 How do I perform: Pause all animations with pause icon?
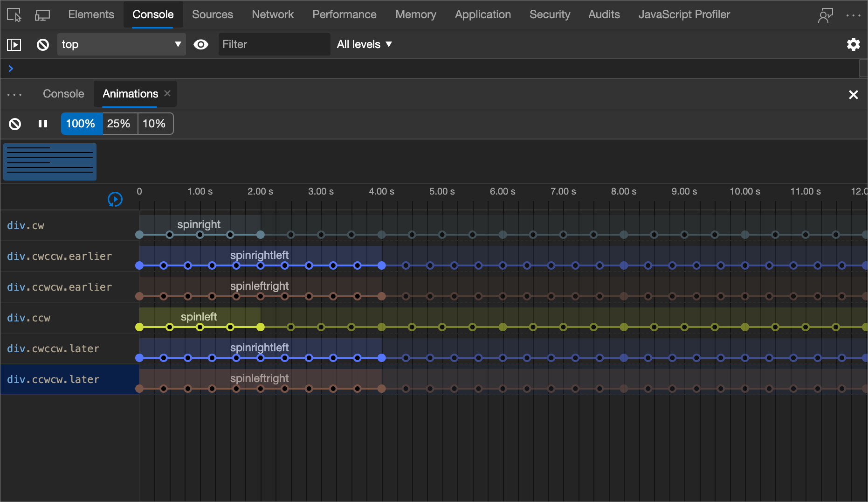point(42,124)
